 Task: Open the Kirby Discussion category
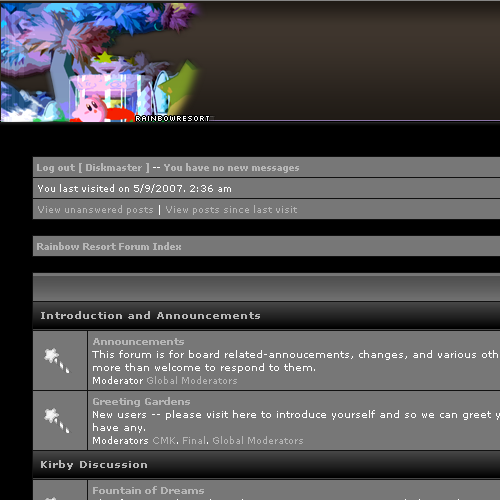[x=94, y=464]
